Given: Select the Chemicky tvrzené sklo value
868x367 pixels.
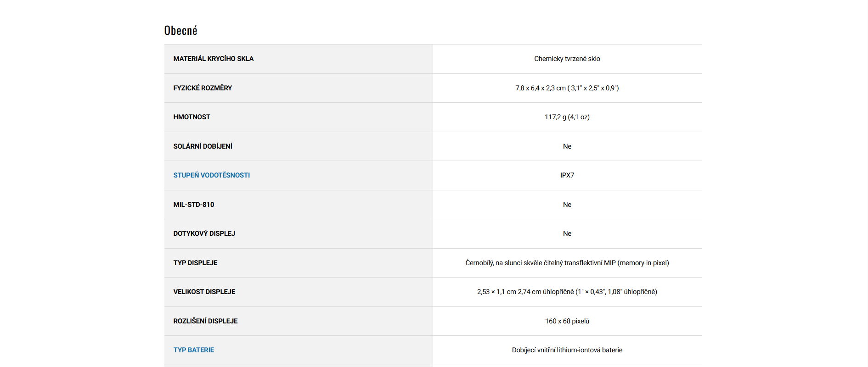Looking at the screenshot, I should pyautogui.click(x=567, y=59).
